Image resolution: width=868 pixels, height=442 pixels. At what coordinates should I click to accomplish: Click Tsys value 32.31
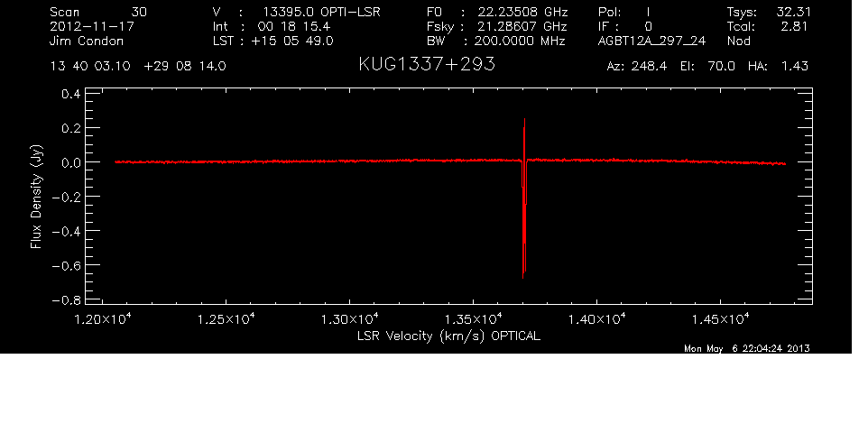(793, 12)
